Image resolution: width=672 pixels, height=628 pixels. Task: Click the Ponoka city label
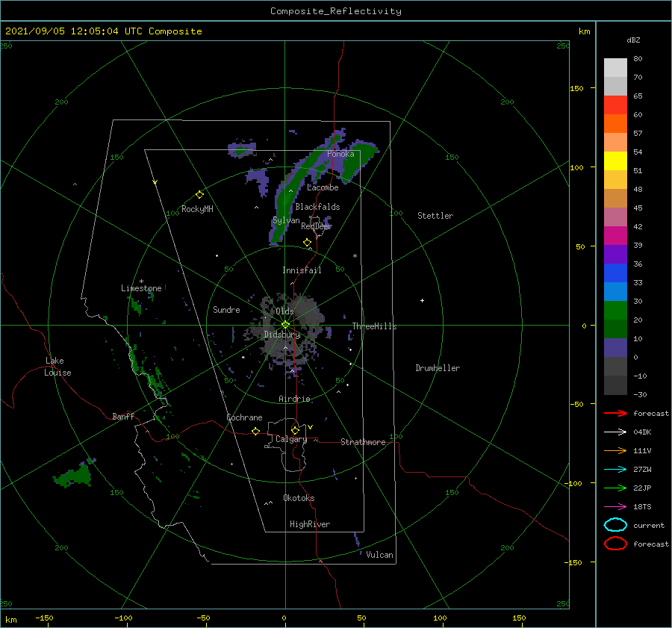[340, 154]
